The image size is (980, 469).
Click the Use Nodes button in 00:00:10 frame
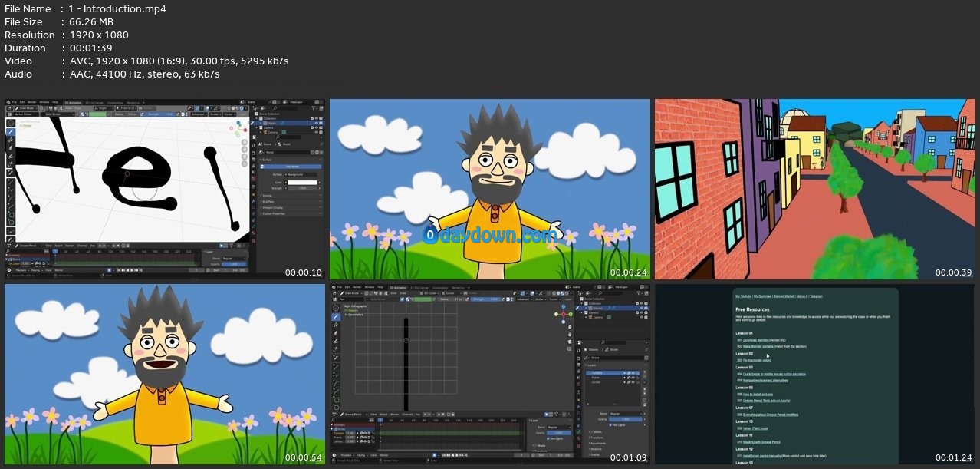click(x=291, y=167)
